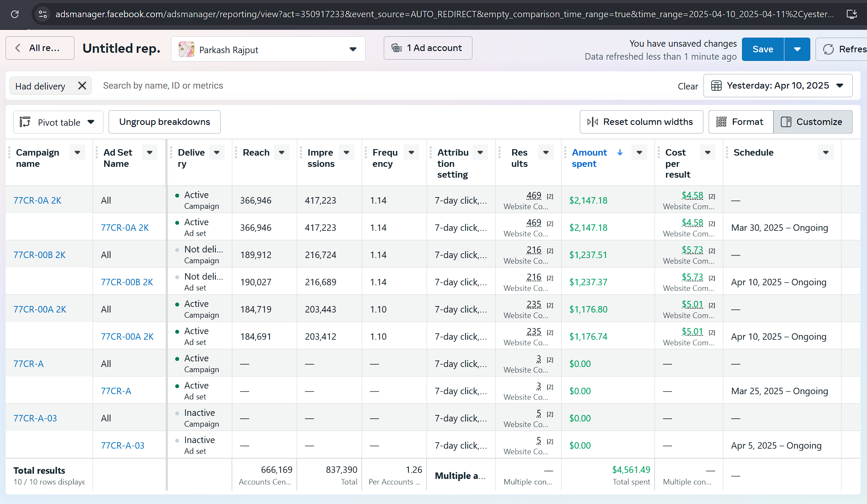Click the site info icon in address bar
This screenshot has height=504, width=867.
pyautogui.click(x=42, y=14)
